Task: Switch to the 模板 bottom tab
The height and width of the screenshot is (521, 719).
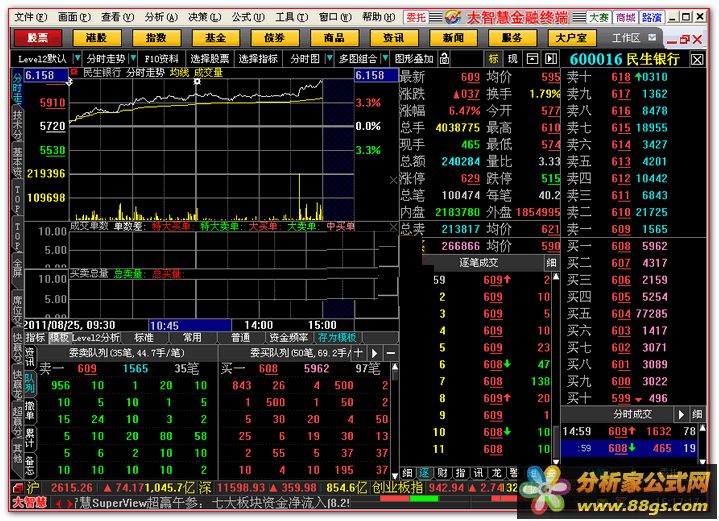Action: pos(59,338)
